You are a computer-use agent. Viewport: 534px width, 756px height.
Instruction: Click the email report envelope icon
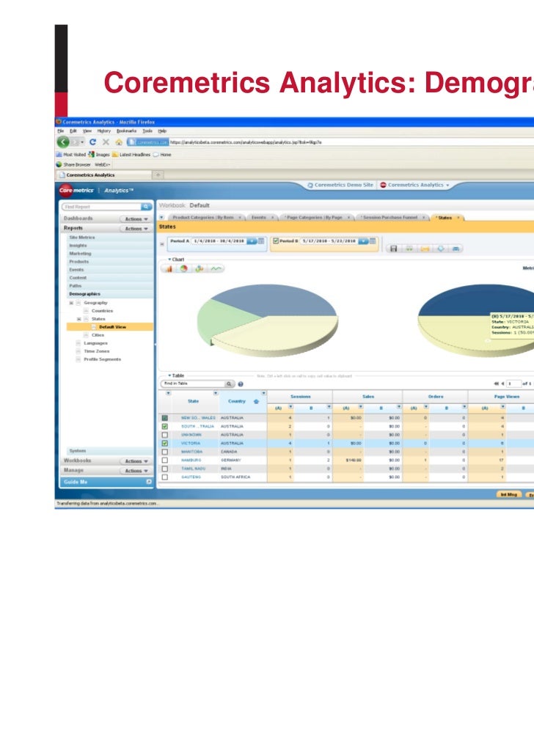[425, 249]
